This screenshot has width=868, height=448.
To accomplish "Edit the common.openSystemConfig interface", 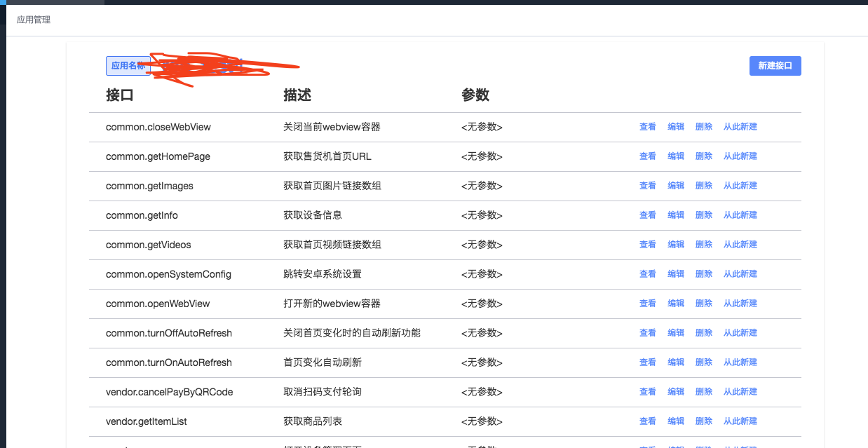I will pyautogui.click(x=676, y=274).
